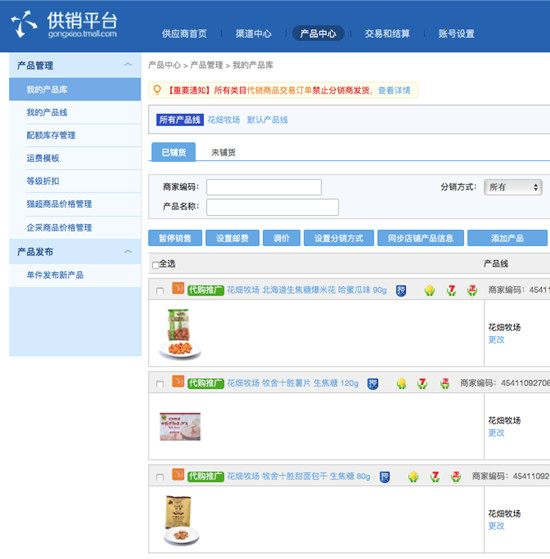The width and height of the screenshot is (550, 559).
Task: Click the 暂停销售 button
Action: click(175, 238)
